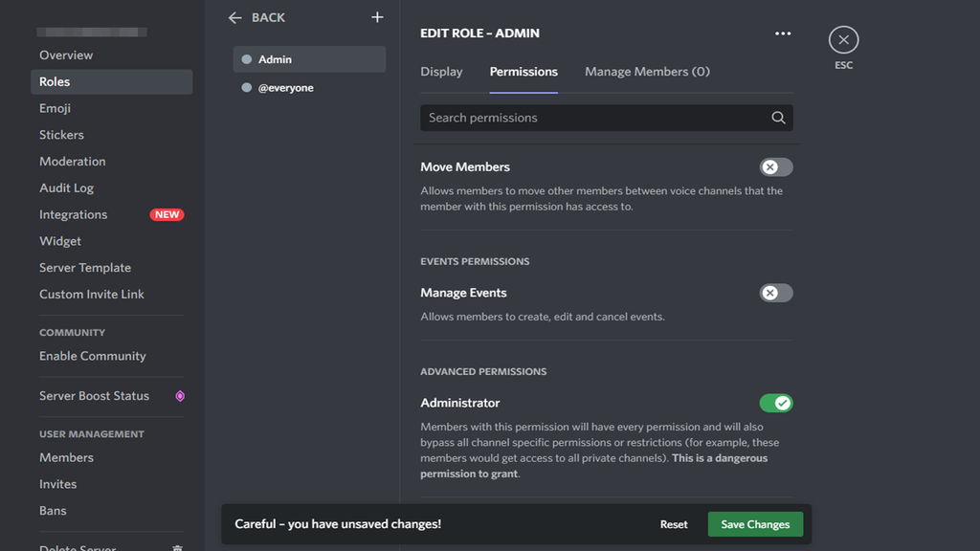Image resolution: width=980 pixels, height=551 pixels.
Task: Click the Admin role color dot
Action: 249,59
